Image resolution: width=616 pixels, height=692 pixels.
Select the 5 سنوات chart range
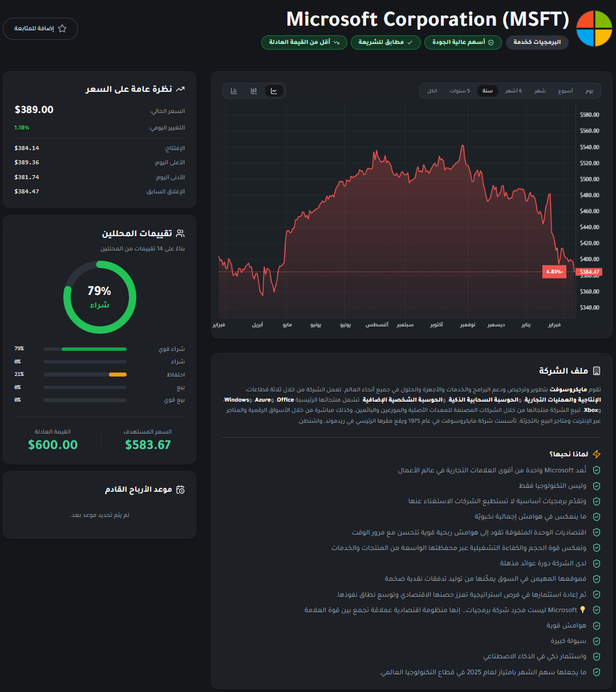tap(460, 91)
